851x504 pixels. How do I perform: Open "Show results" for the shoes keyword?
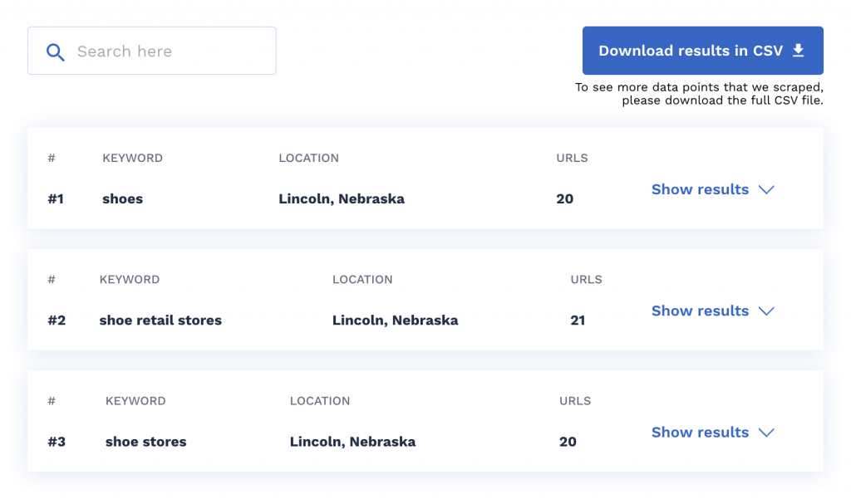700,189
